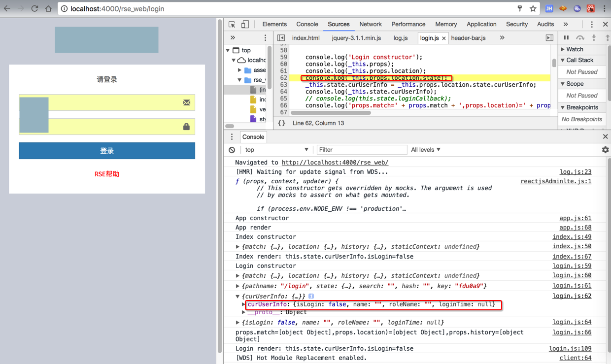611x364 pixels.
Task: Toggle the device toolbar icon
Action: click(245, 24)
